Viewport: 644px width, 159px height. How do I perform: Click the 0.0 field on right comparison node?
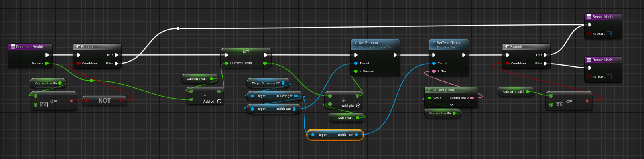[x=559, y=105]
